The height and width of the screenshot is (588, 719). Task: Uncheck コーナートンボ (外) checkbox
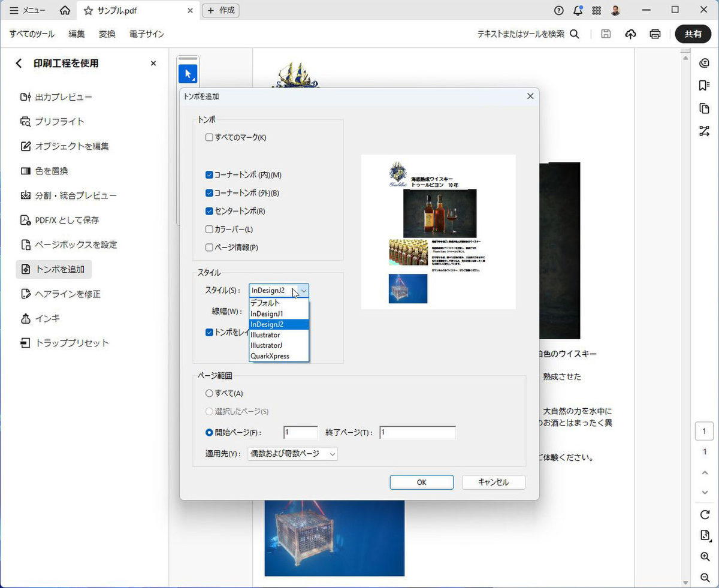coord(209,193)
